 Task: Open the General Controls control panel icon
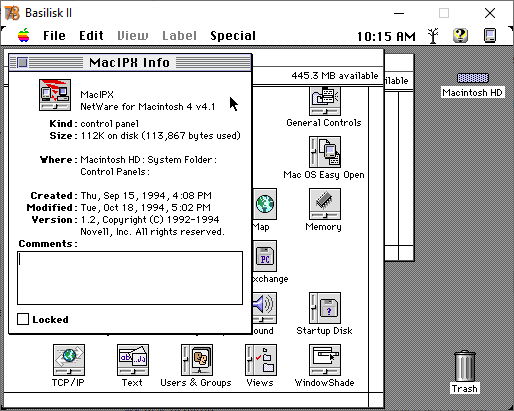[325, 101]
